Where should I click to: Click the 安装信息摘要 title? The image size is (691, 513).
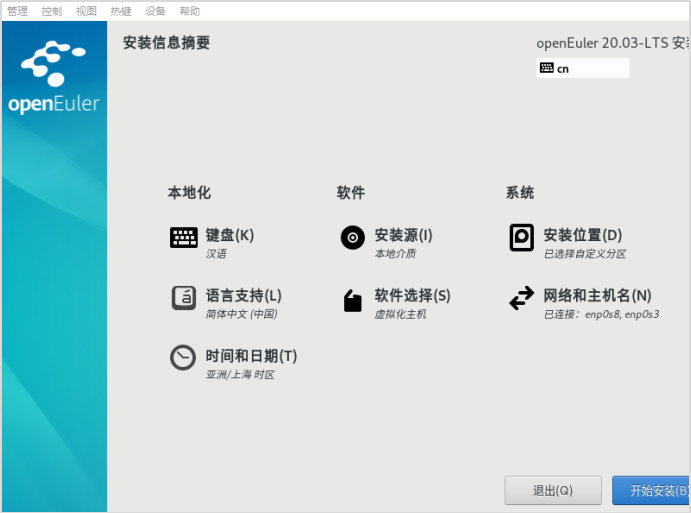tap(166, 42)
